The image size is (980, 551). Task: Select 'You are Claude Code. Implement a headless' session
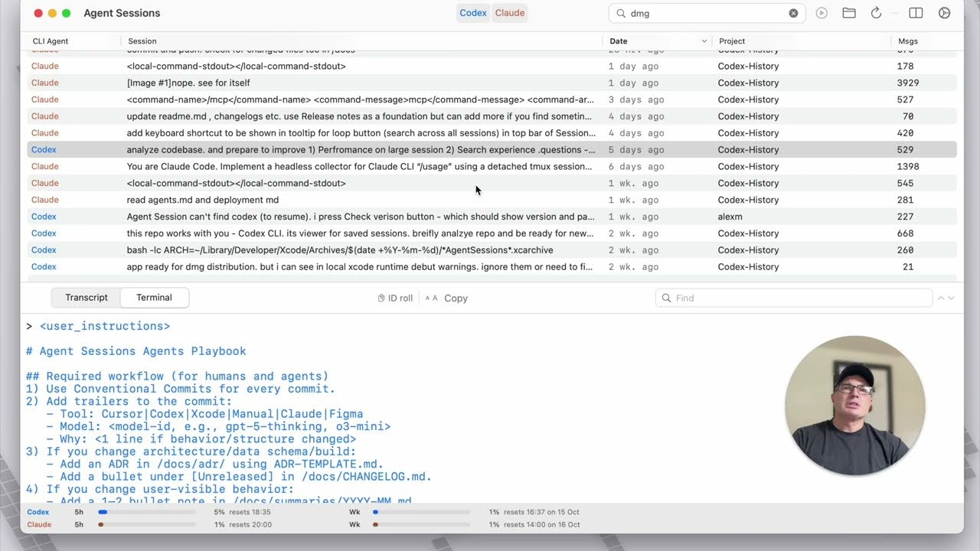tap(492, 166)
